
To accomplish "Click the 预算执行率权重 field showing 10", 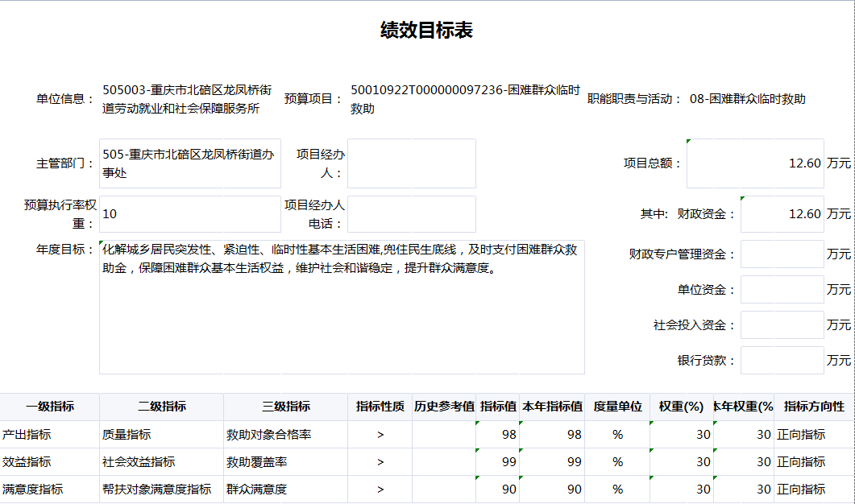I will (x=189, y=214).
